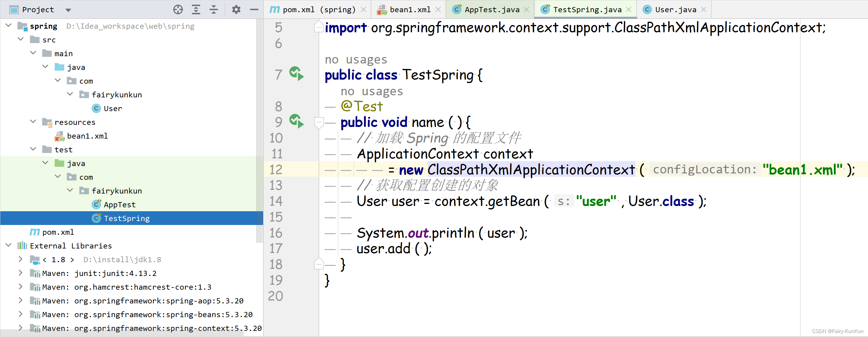868x337 pixels.
Task: Fold the name method at line 9
Action: [x=318, y=123]
